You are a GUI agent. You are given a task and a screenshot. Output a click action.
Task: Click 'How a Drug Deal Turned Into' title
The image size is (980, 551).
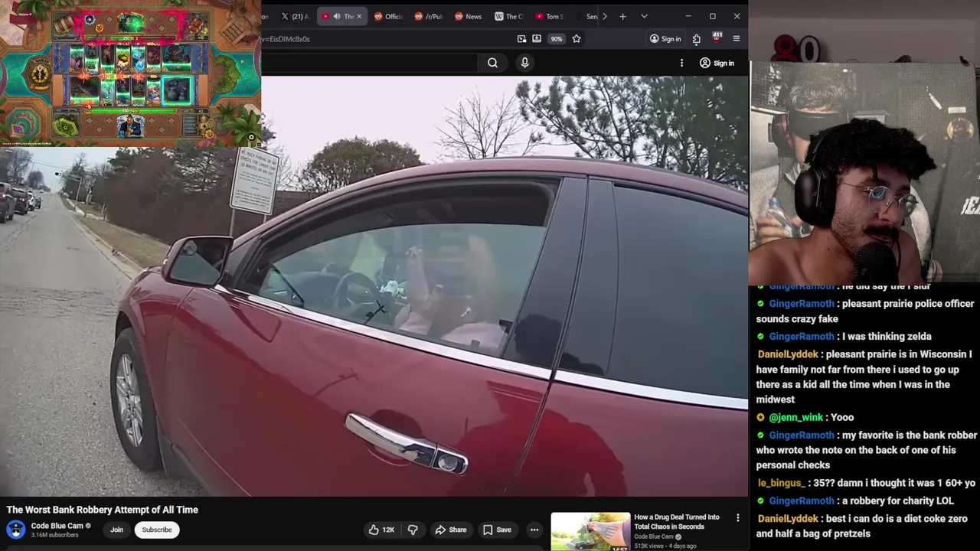[x=677, y=522]
